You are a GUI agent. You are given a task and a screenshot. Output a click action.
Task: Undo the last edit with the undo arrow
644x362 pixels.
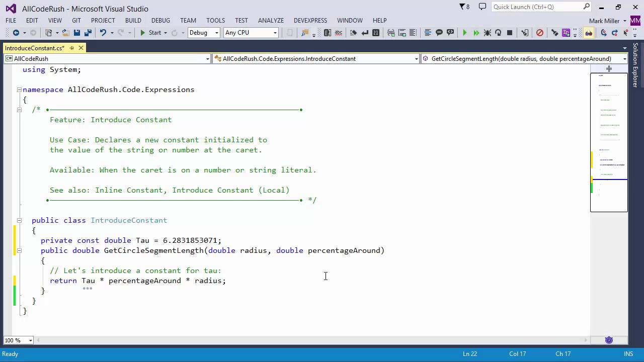pyautogui.click(x=103, y=33)
